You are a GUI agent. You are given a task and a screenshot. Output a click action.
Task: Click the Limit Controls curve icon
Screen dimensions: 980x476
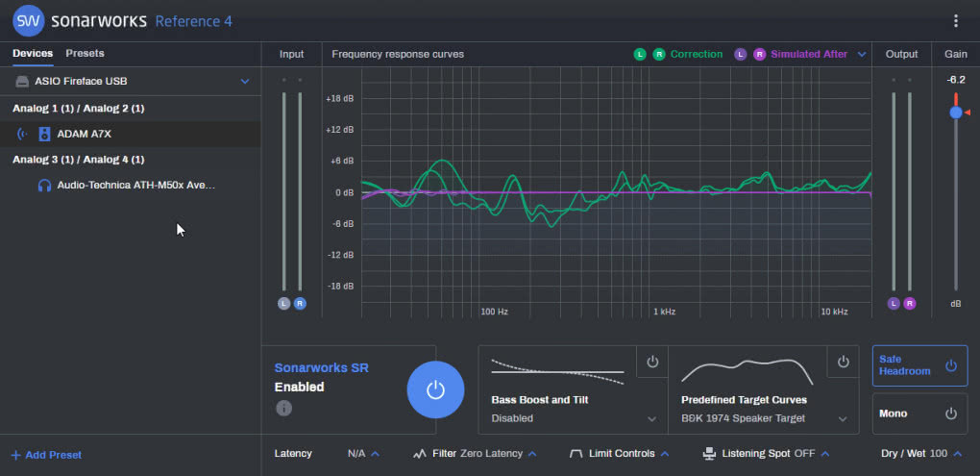pos(576,454)
